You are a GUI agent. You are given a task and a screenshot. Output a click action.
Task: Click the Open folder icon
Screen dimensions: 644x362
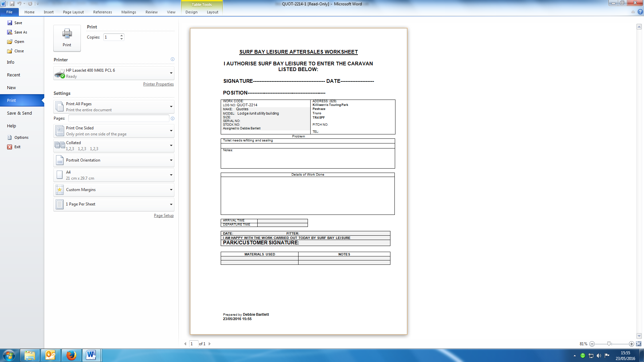10,42
